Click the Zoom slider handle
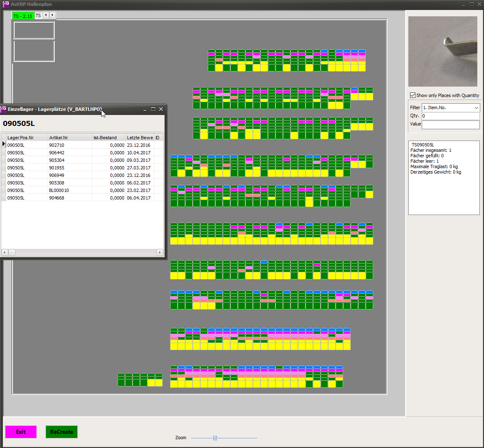 [x=215, y=438]
